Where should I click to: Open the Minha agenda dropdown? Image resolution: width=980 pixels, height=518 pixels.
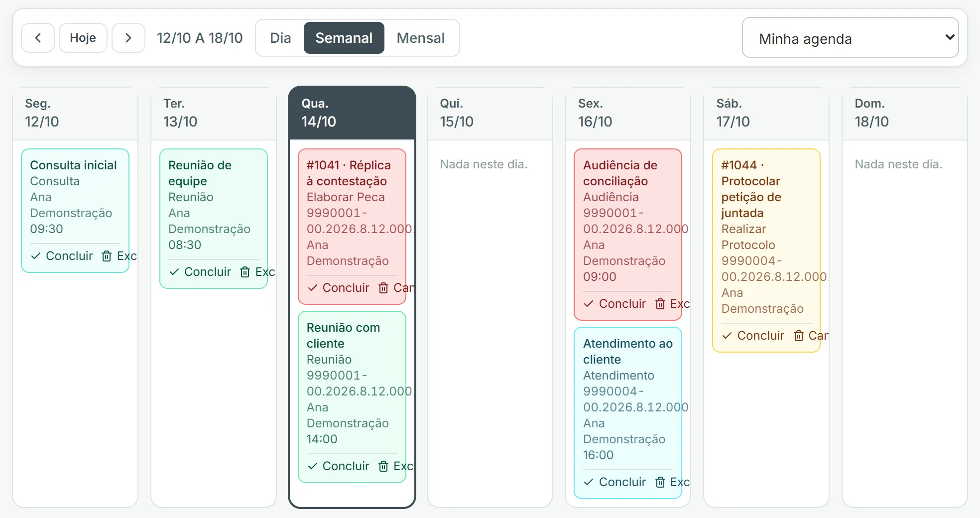pyautogui.click(x=851, y=38)
